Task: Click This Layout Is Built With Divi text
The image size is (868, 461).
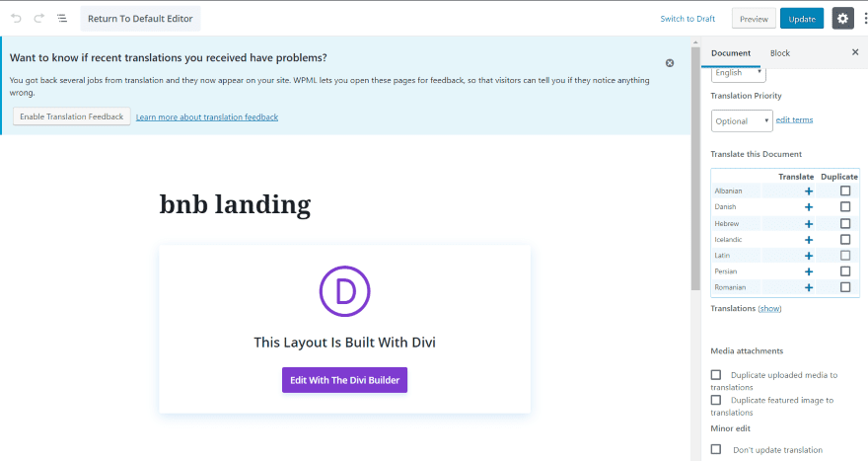Action: point(345,343)
